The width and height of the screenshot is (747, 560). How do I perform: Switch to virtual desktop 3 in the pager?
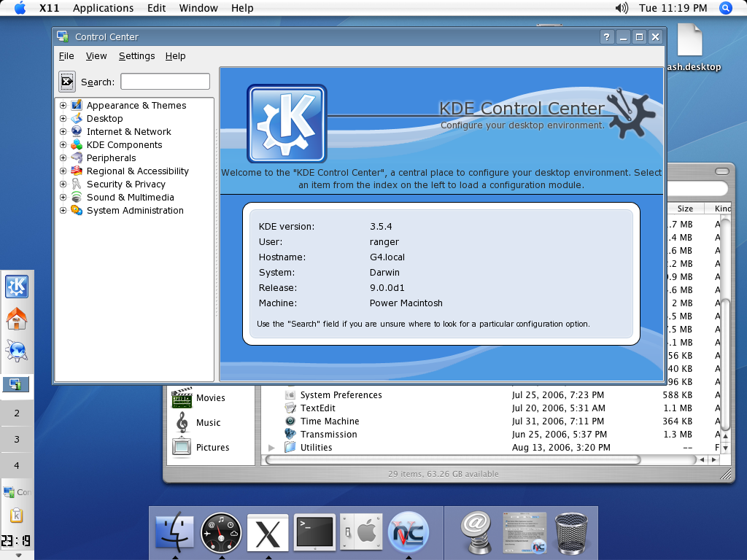[x=17, y=439]
